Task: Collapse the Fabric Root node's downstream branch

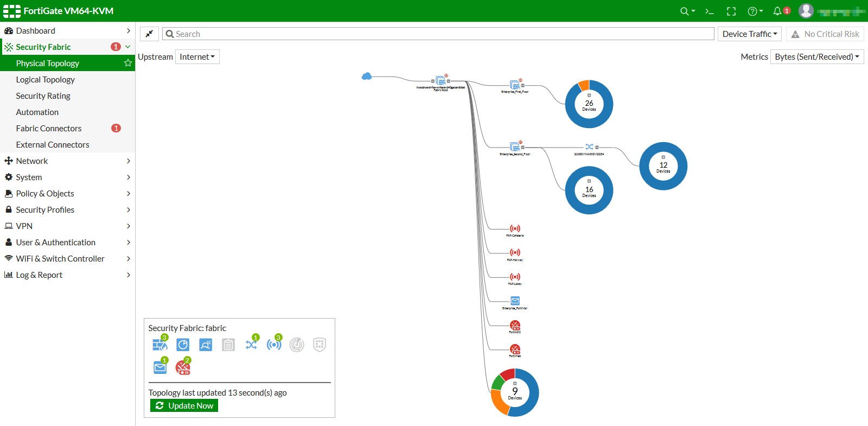Action: click(448, 81)
